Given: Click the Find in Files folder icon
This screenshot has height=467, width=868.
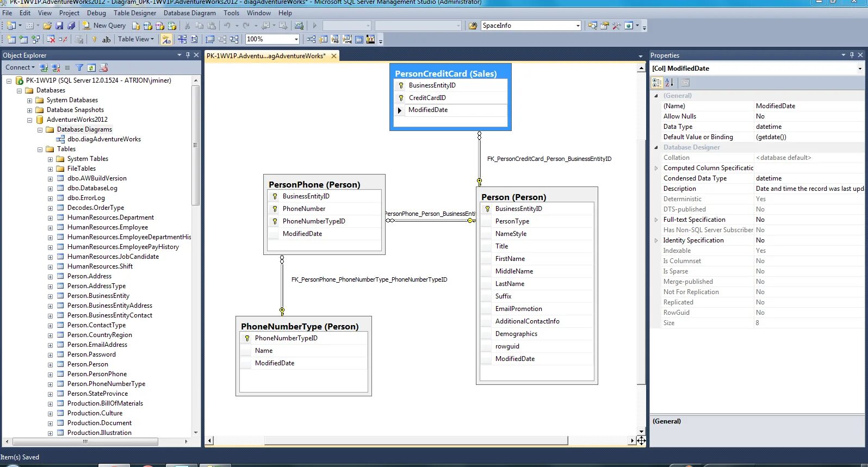Looking at the screenshot, I should tap(473, 26).
